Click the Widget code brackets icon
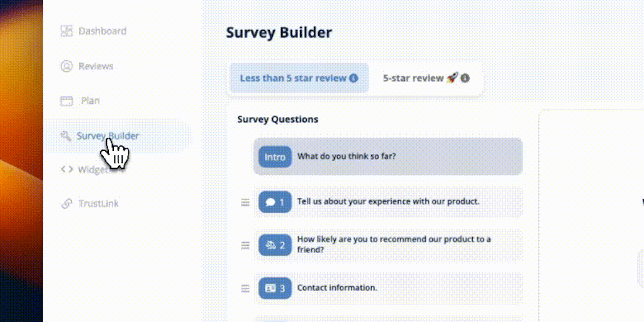Screen dimensions: 644x322 pos(66,169)
